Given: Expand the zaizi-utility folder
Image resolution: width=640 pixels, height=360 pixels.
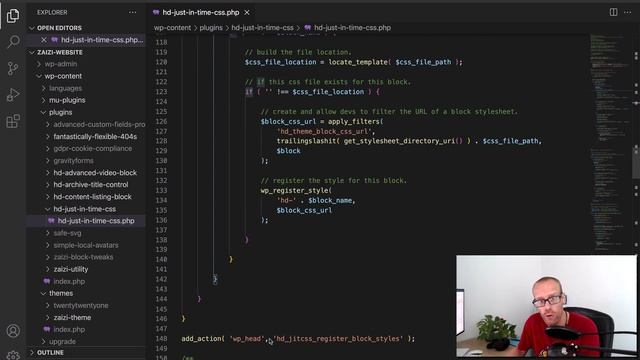Looking at the screenshot, I should click(x=70, y=269).
